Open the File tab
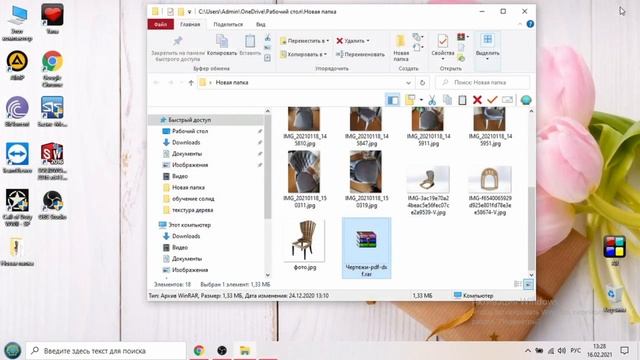This screenshot has width=640, height=360. click(161, 24)
